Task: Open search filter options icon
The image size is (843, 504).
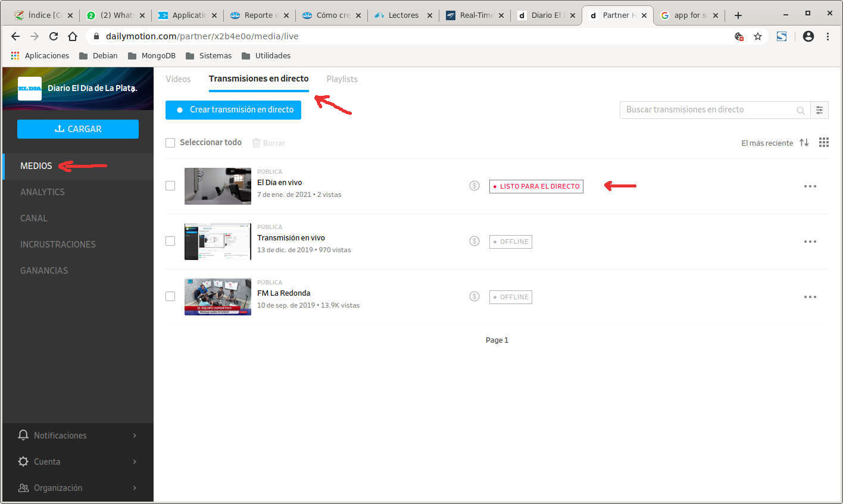Action: tap(819, 110)
